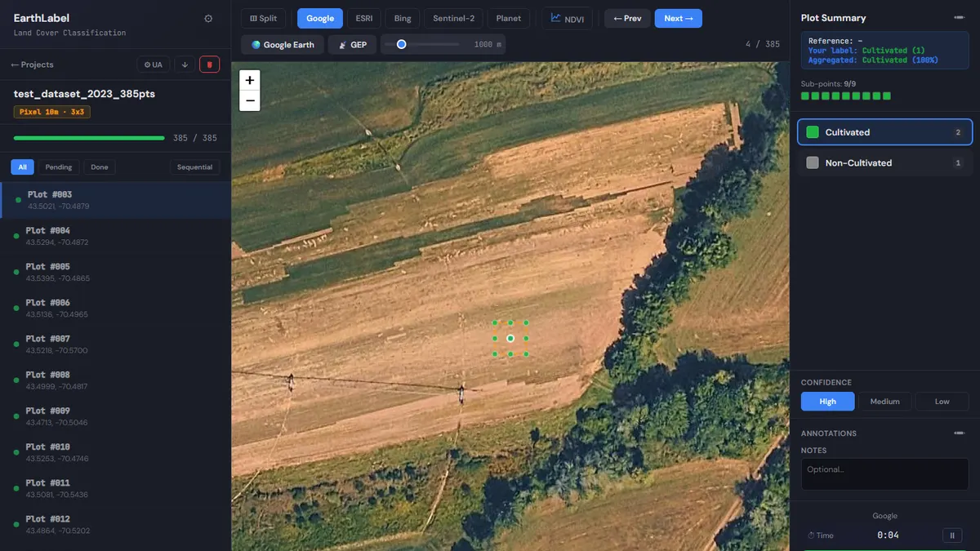Open plot in GEP
The image size is (980, 551).
point(352,45)
